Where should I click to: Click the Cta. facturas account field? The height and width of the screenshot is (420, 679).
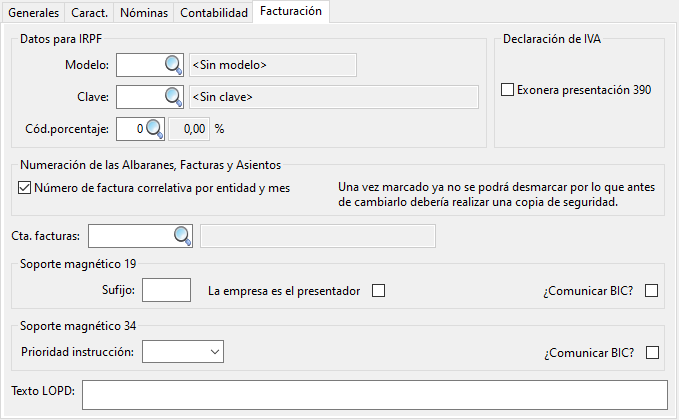(x=130, y=235)
